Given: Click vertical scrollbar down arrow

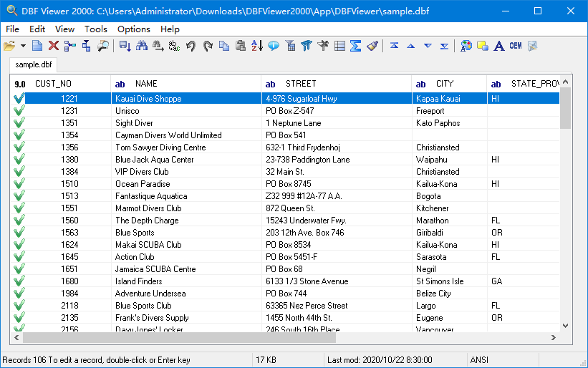Looking at the screenshot, I should [566, 326].
